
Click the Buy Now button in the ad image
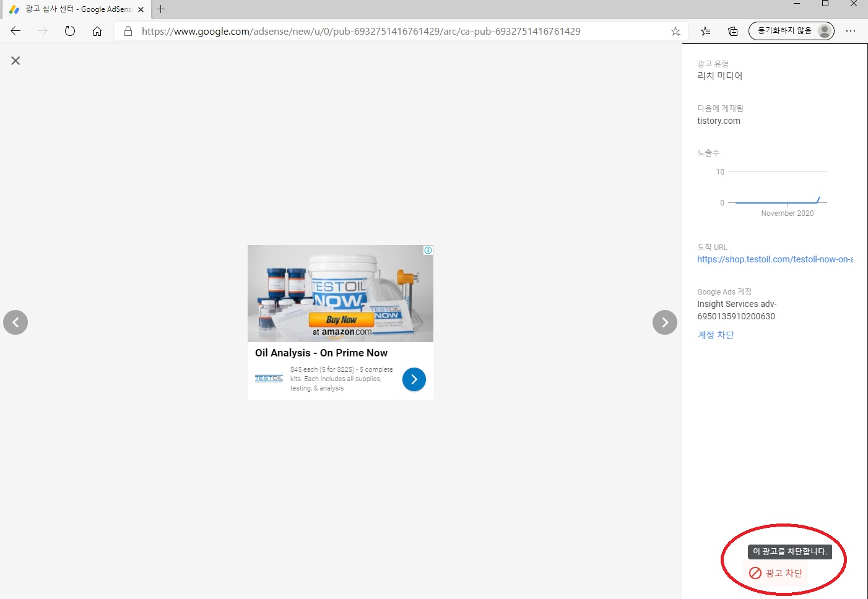coord(341,319)
